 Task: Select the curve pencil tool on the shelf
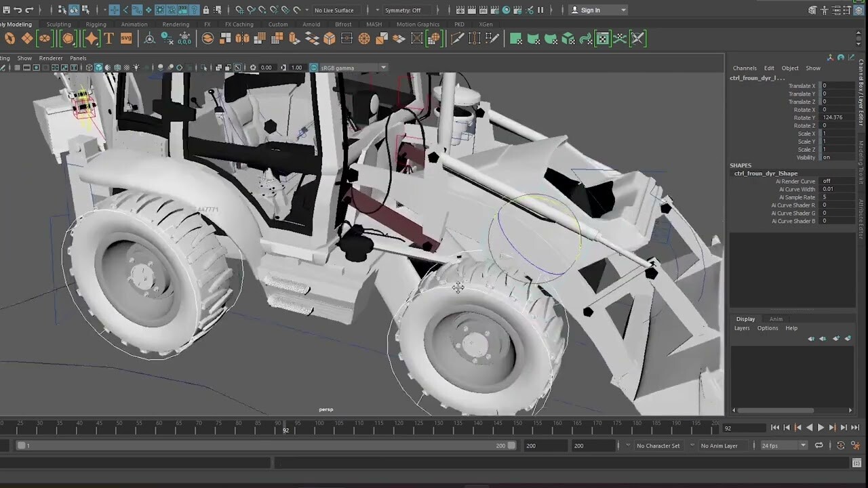pyautogui.click(x=456, y=39)
